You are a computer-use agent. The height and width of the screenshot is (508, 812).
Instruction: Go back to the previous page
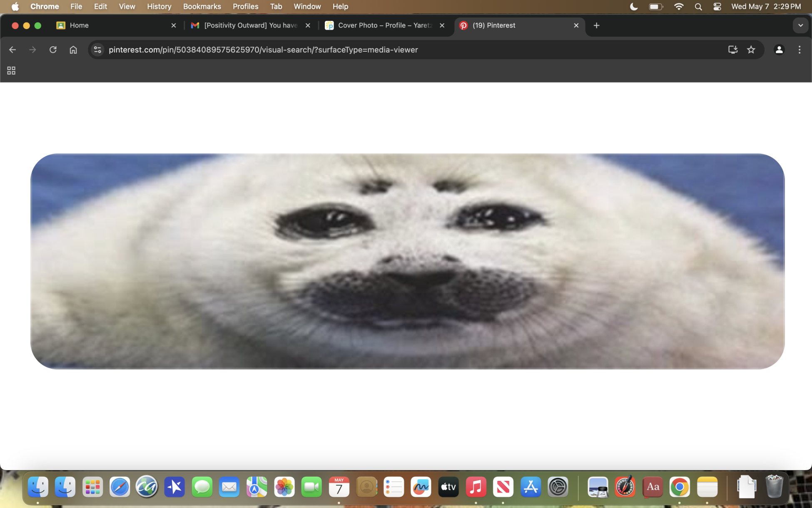click(x=12, y=50)
